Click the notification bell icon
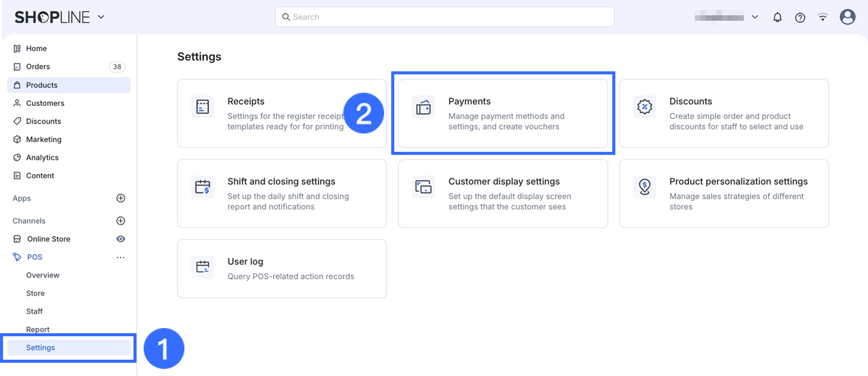This screenshot has width=868, height=376. pyautogui.click(x=777, y=17)
